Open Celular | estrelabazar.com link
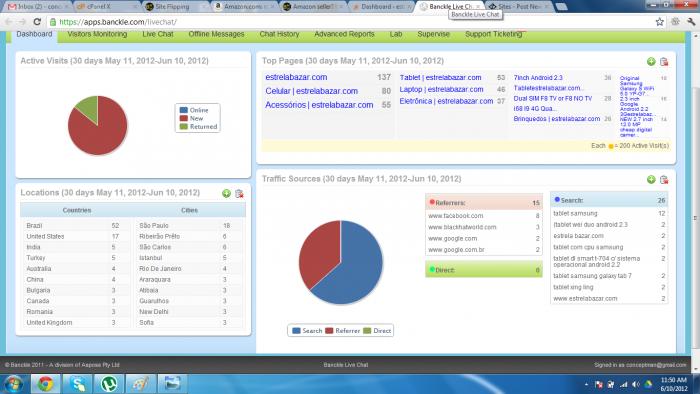The image size is (700, 394). pos(312,91)
